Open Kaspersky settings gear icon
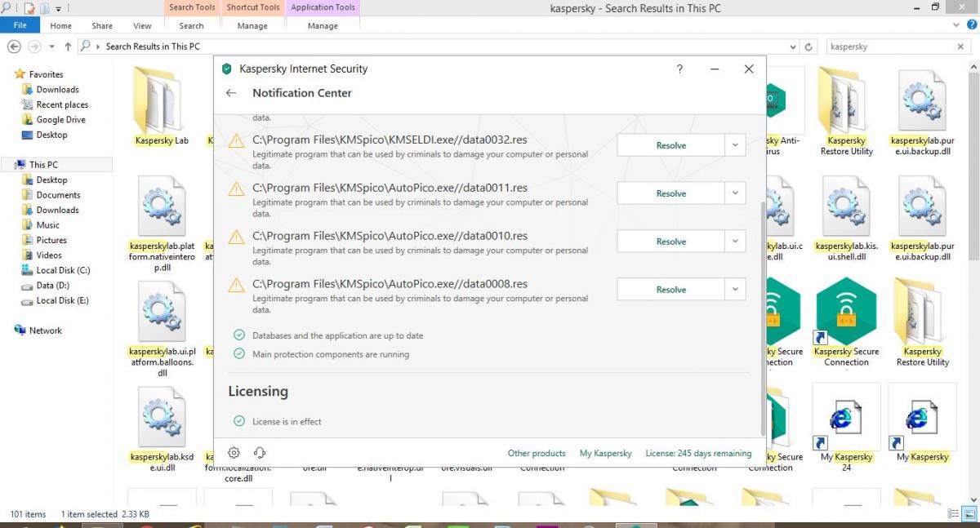The width and height of the screenshot is (980, 528). point(234,453)
